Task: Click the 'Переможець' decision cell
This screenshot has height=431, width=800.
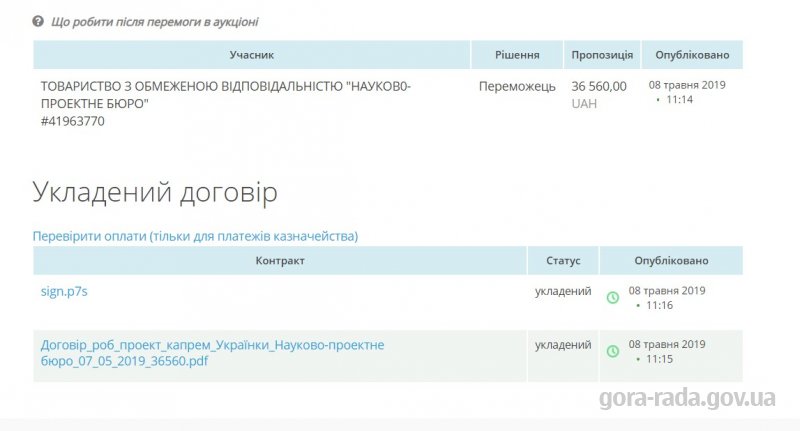Action: (517, 87)
